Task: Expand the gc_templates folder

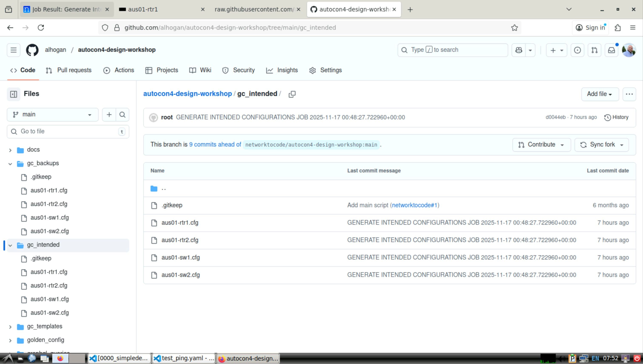Action: 10,327
